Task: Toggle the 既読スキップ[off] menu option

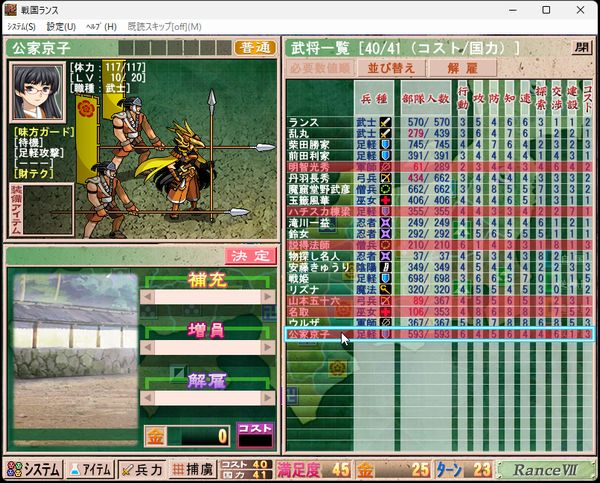Action: [x=164, y=27]
